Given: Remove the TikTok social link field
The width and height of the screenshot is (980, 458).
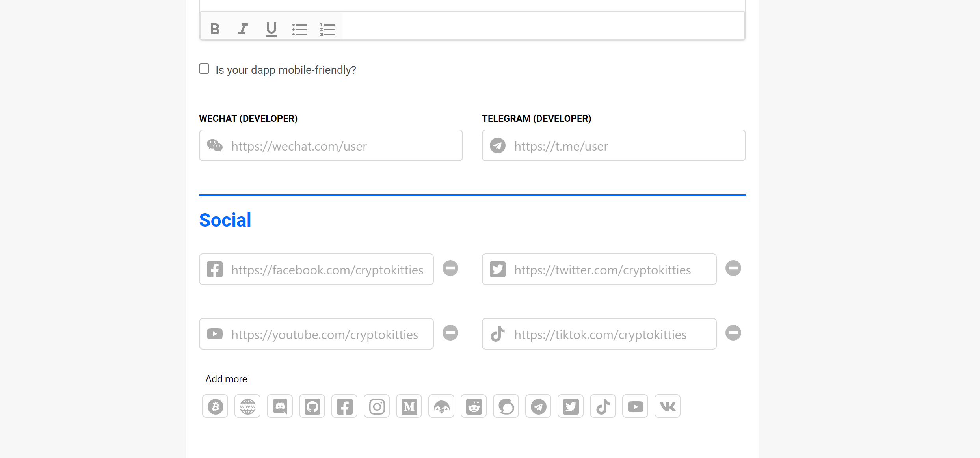Looking at the screenshot, I should 733,333.
